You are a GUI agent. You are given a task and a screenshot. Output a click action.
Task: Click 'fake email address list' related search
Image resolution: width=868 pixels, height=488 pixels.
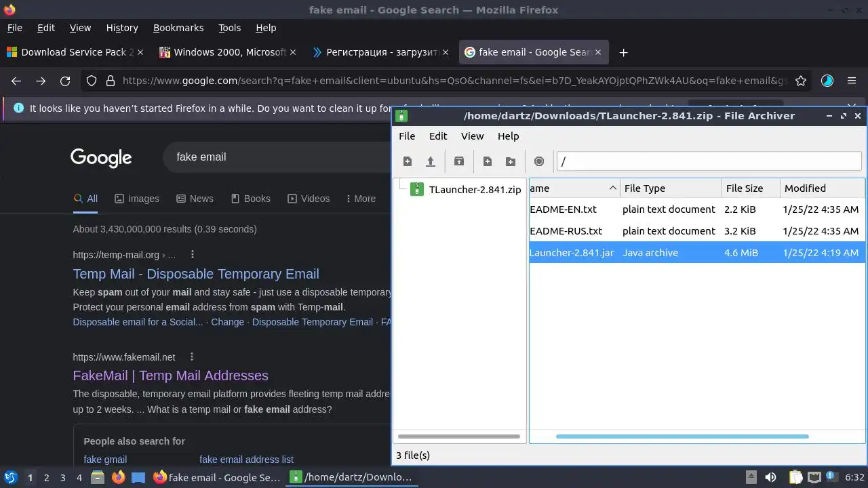tap(246, 460)
